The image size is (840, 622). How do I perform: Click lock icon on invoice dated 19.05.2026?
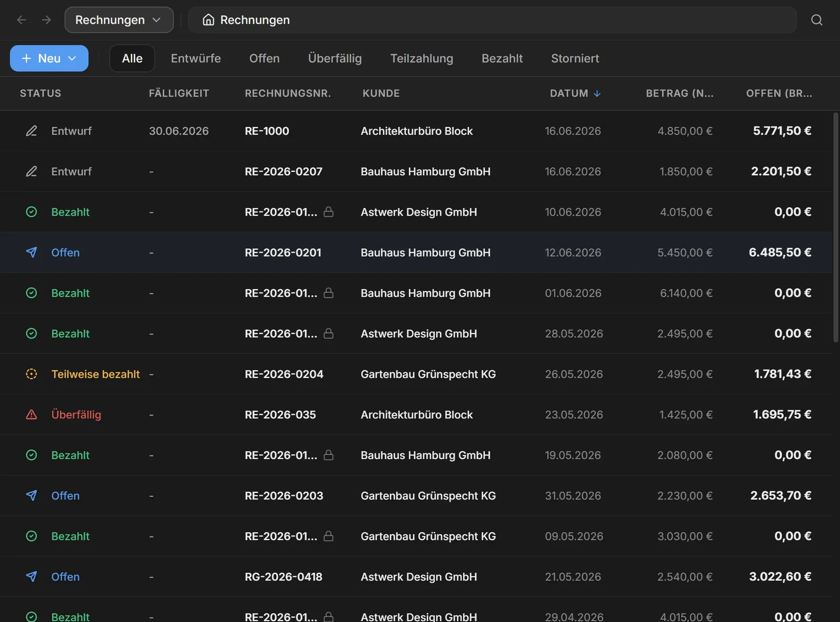click(329, 455)
